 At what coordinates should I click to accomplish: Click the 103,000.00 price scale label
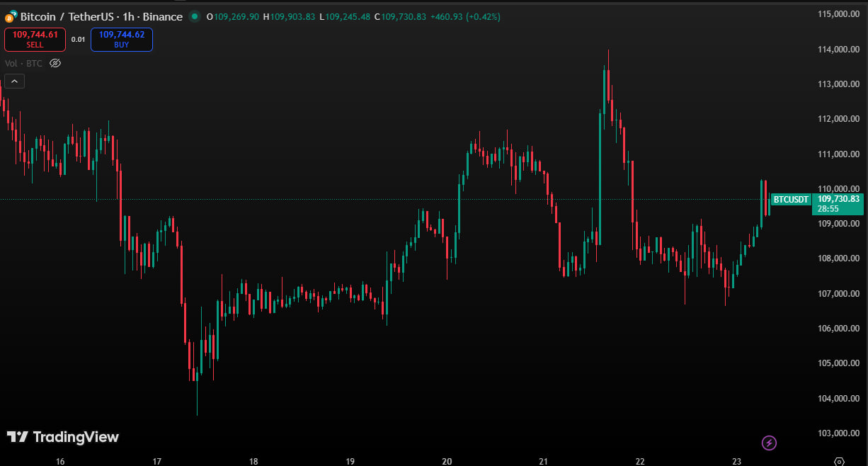tap(838, 433)
